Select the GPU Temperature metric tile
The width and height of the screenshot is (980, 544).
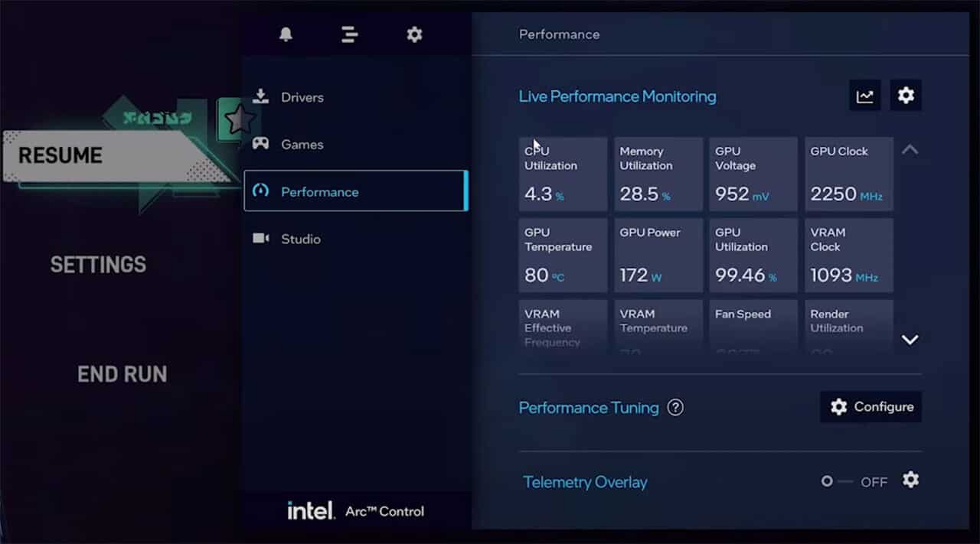pos(563,256)
